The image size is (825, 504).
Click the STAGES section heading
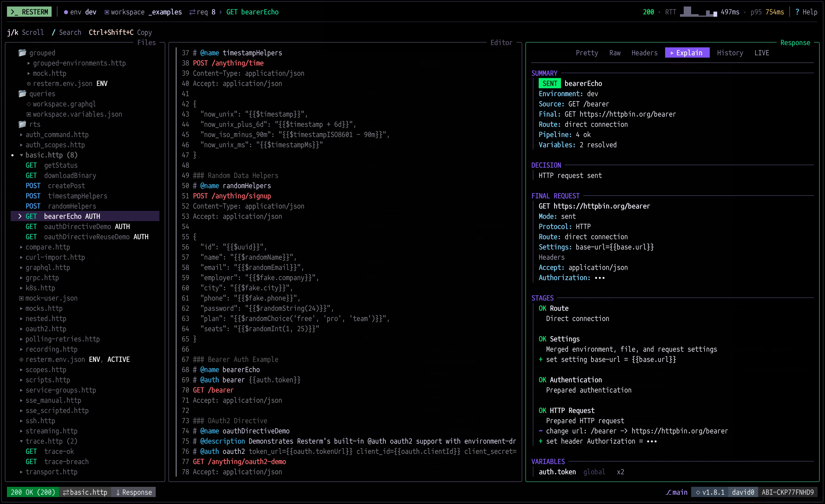click(x=542, y=298)
